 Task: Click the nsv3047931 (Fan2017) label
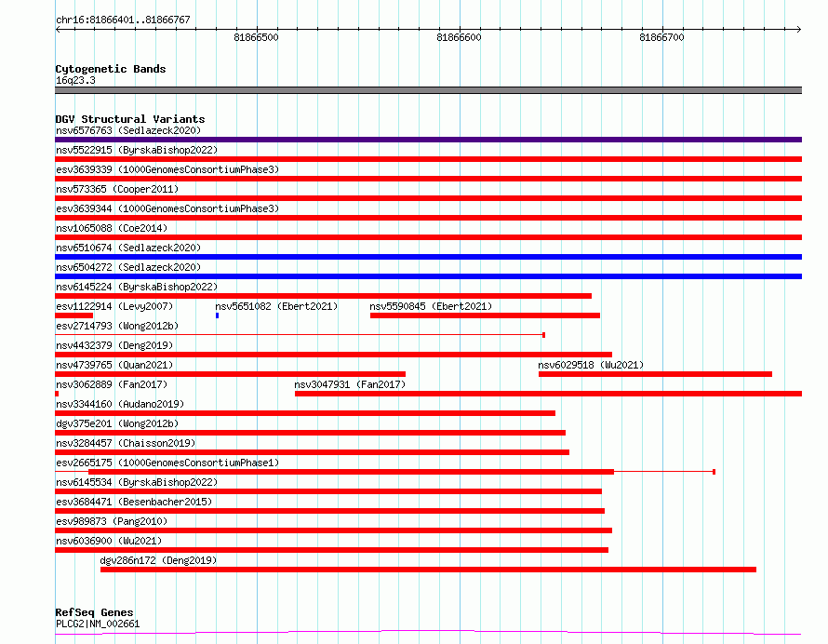[x=350, y=384]
